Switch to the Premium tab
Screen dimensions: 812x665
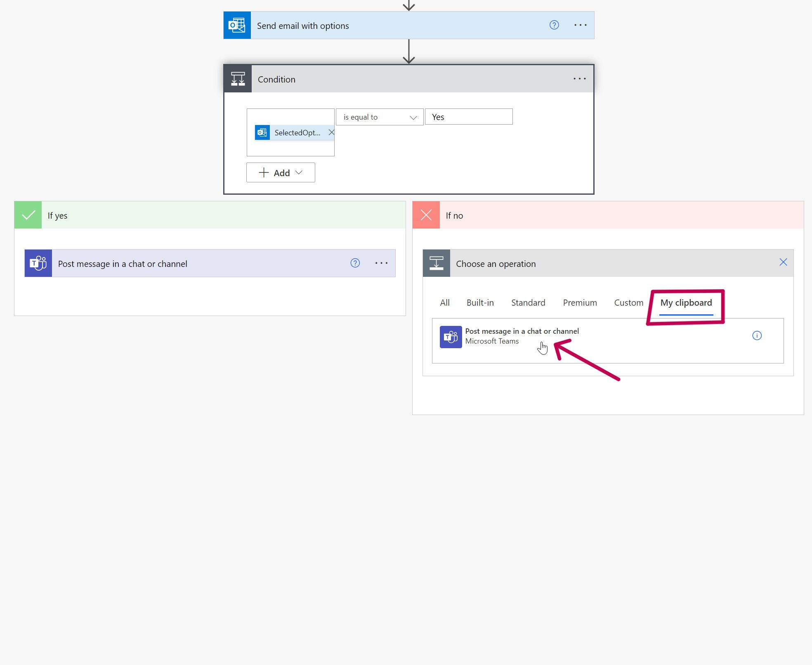[x=580, y=303]
